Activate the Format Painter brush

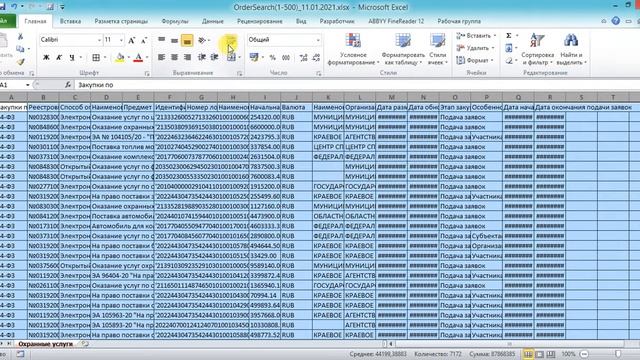tap(20, 62)
